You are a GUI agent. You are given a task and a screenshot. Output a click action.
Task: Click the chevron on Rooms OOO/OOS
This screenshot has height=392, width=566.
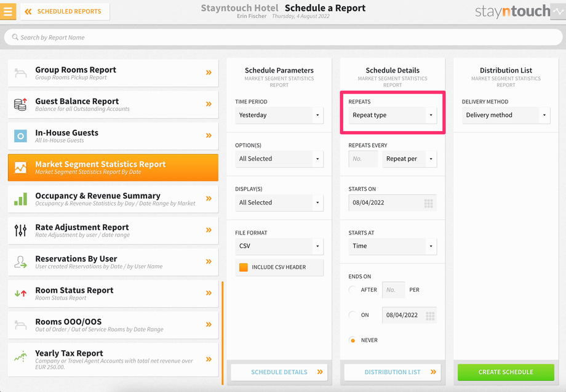point(209,324)
